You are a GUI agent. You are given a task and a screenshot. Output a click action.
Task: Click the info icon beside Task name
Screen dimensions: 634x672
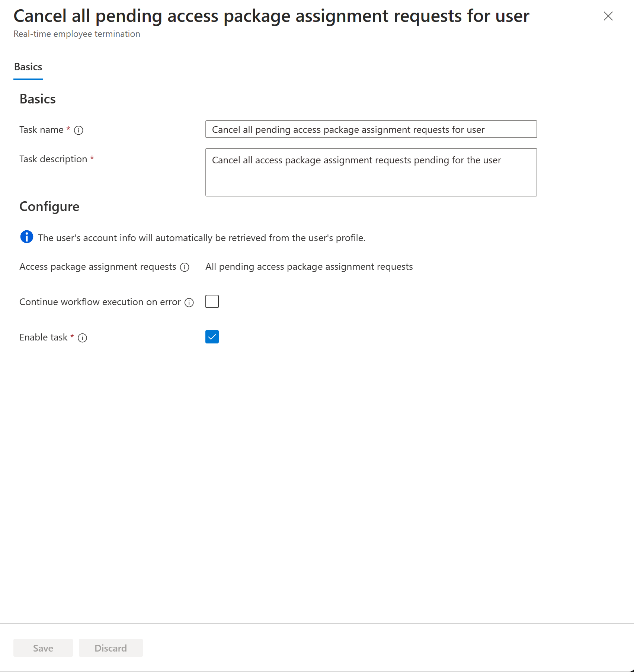point(79,130)
